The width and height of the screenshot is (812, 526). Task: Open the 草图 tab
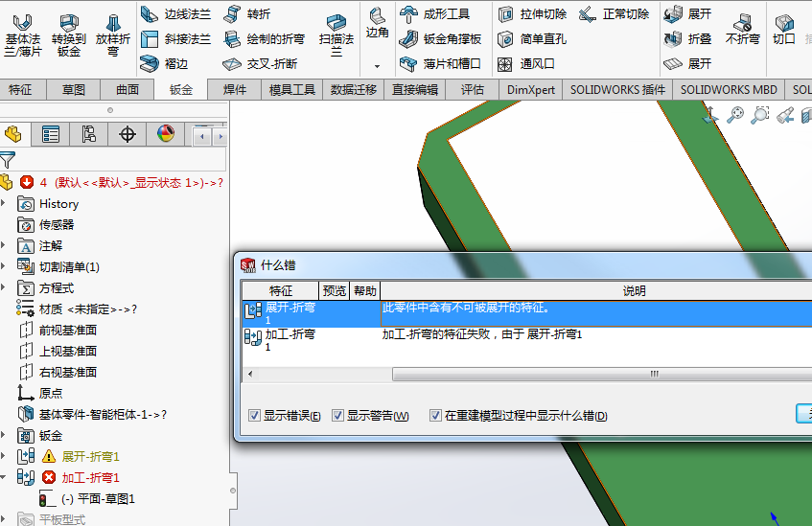click(74, 89)
